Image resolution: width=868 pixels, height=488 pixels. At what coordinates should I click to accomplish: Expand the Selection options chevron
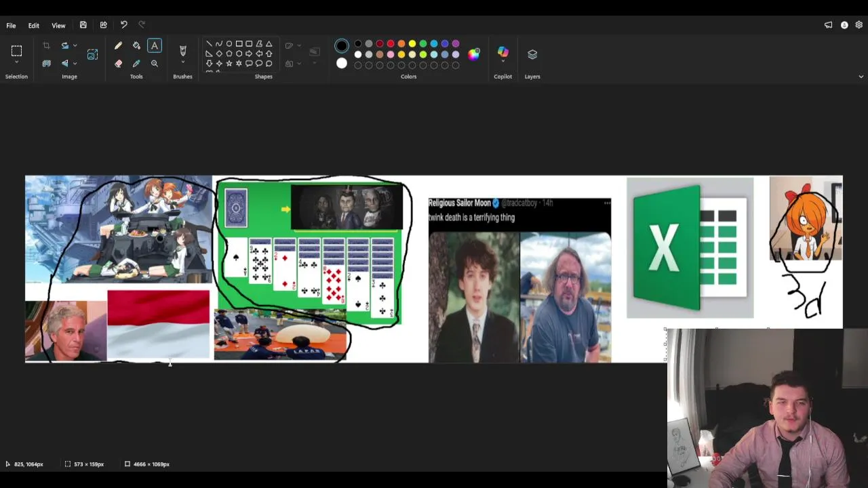point(16,62)
